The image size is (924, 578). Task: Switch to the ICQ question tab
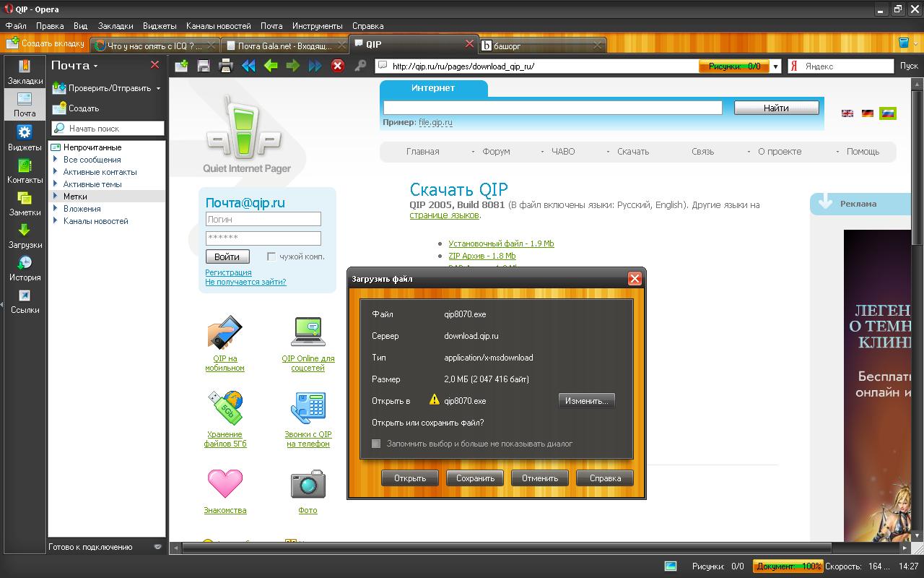click(x=154, y=46)
